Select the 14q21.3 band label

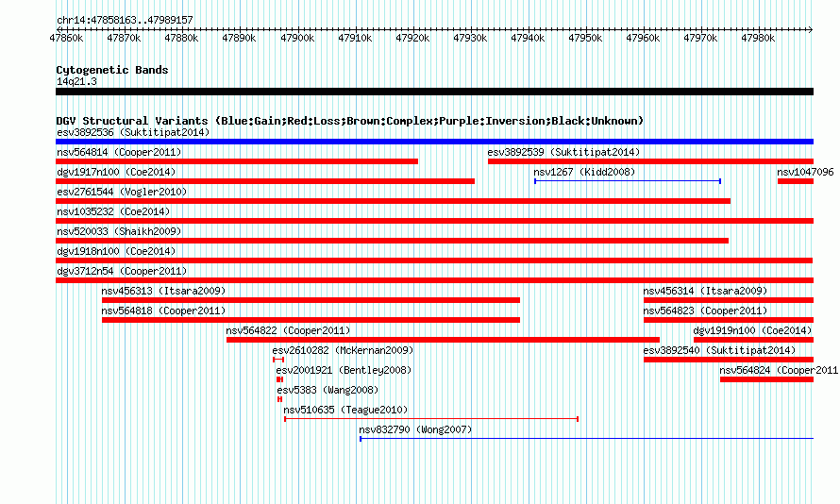coord(76,82)
